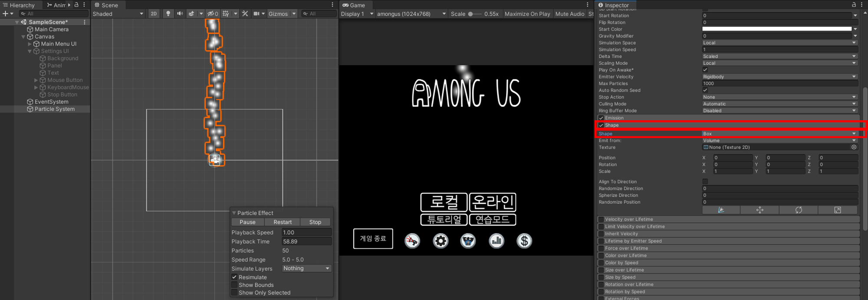Uncheck Resimulate in Particle Effect overlay
868x300 pixels.
point(234,277)
